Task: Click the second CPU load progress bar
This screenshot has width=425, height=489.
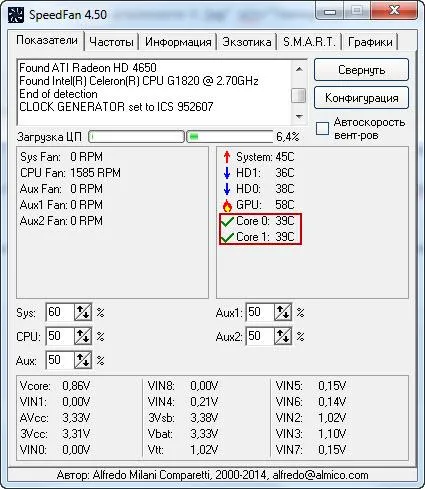Action: (x=230, y=137)
